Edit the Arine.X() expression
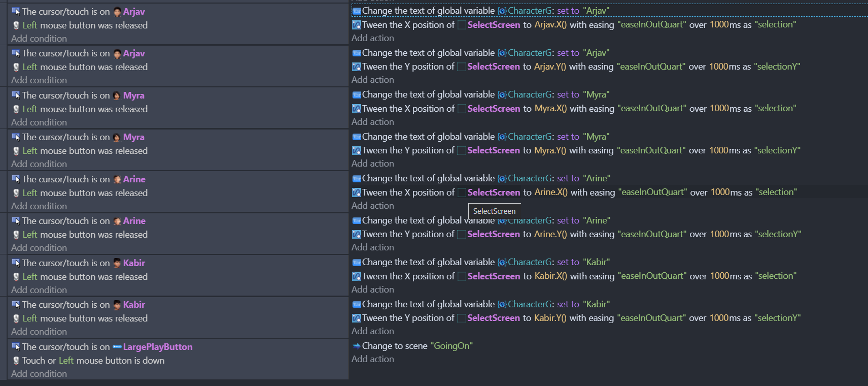The image size is (868, 386). tap(551, 192)
